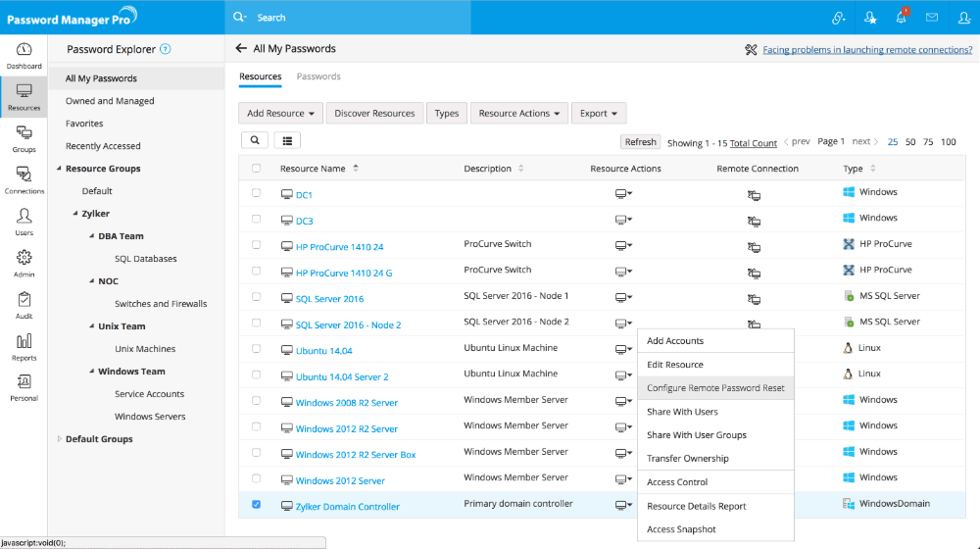980x549 pixels.
Task: Switch to the Passwords tab
Action: tap(318, 76)
